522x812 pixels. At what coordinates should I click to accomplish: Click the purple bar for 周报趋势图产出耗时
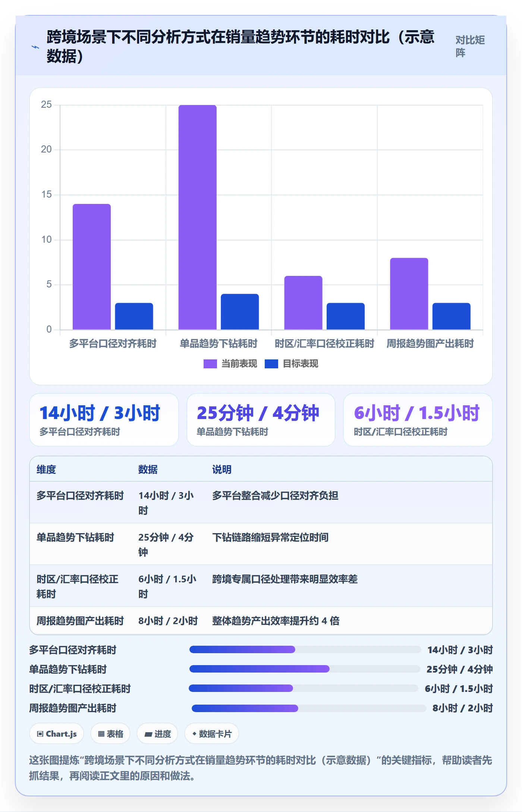(x=409, y=294)
